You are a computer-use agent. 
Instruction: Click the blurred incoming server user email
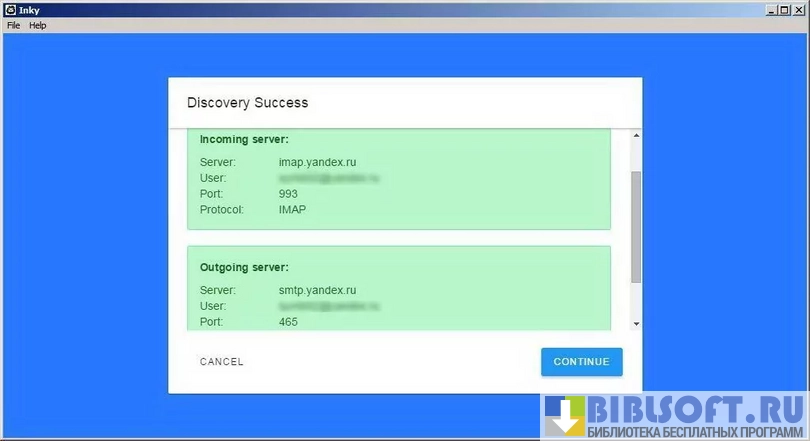coord(329,178)
